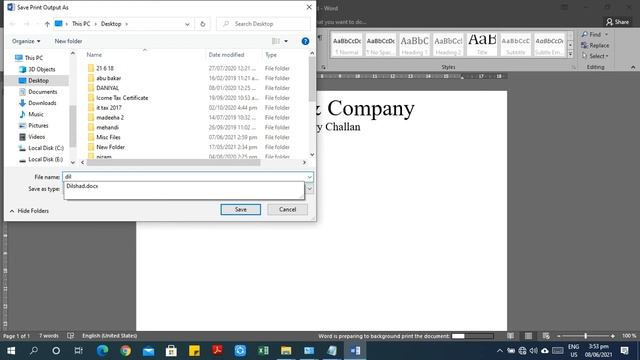This screenshot has width=640, height=360.
Task: Click This PC in the address bar breadcrumb
Action: pos(81,24)
